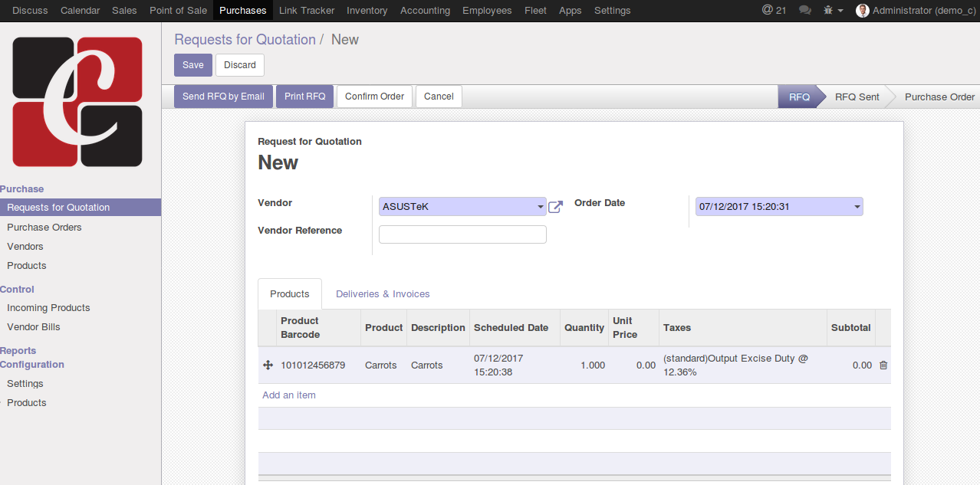
Task: Open the Order Date picker dropdown
Action: pyautogui.click(x=857, y=207)
